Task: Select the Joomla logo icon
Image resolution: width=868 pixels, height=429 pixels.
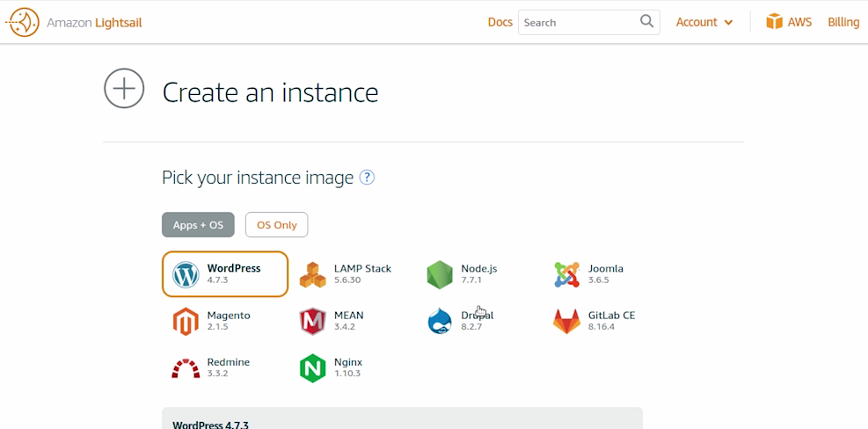Action: [566, 274]
